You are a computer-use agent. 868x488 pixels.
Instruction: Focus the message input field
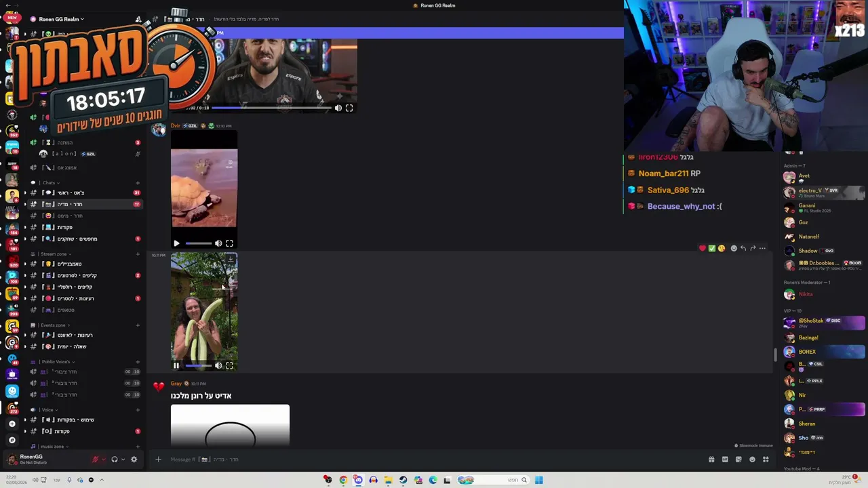(434, 460)
